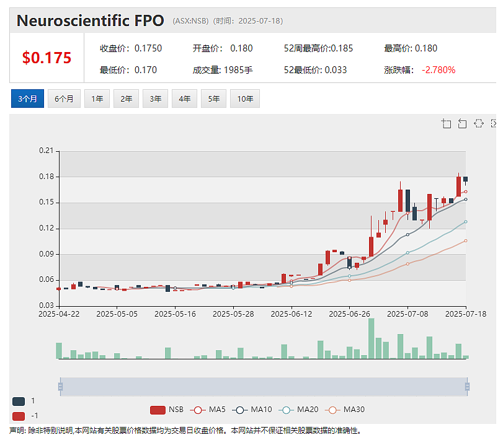Click the dark swatch labeled 1
This screenshot has width=503, height=448.
(x=19, y=401)
